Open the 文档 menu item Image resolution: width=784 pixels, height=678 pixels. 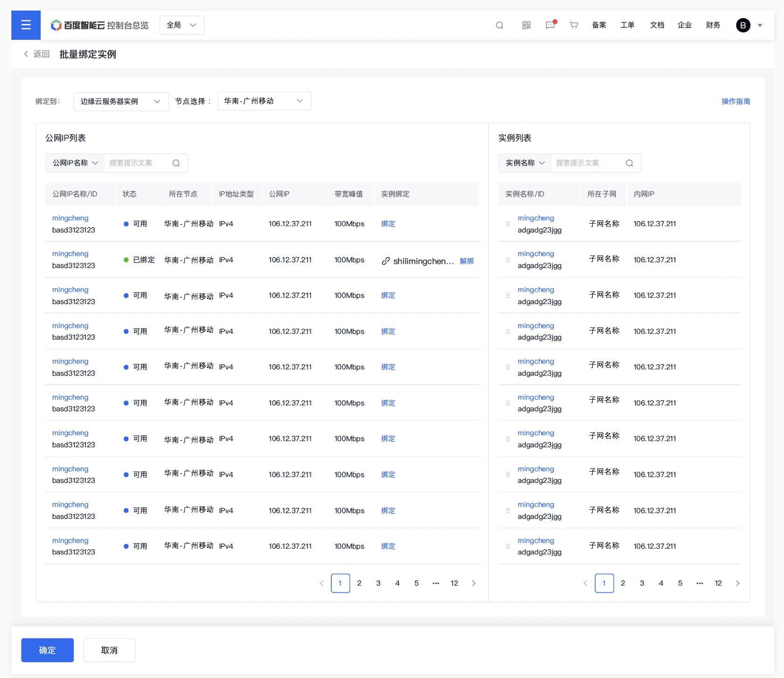(657, 25)
